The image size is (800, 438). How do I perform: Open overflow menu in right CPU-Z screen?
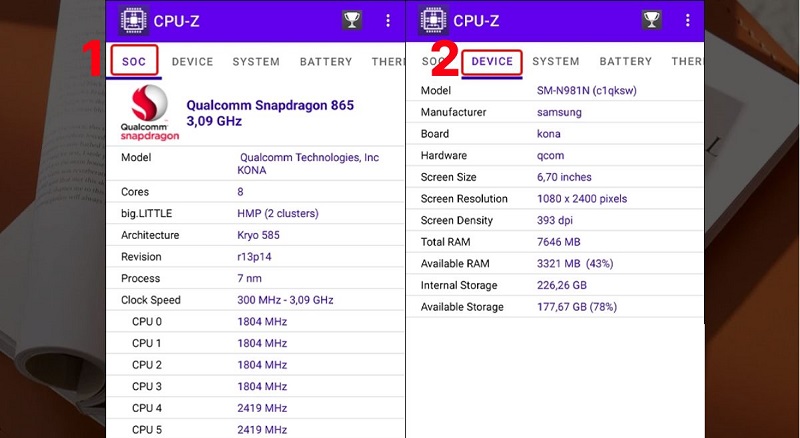click(687, 20)
